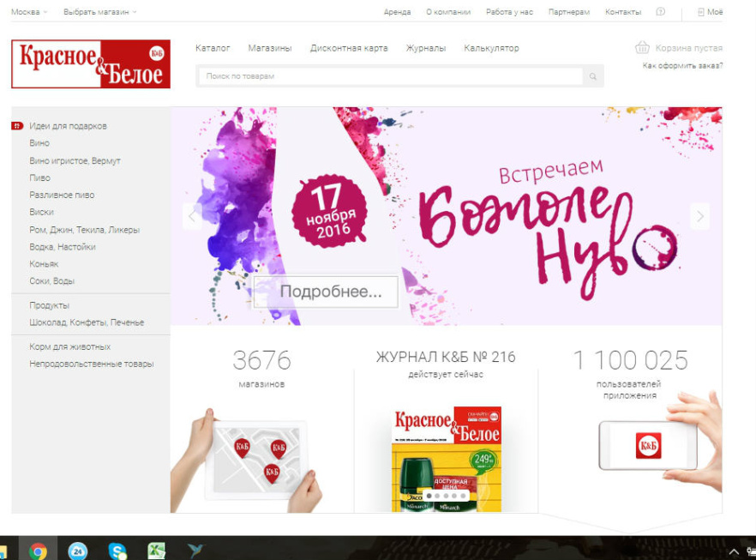Click ЖУРНАЛ К&Б № 216 heading
The image size is (756, 560).
pos(446,357)
